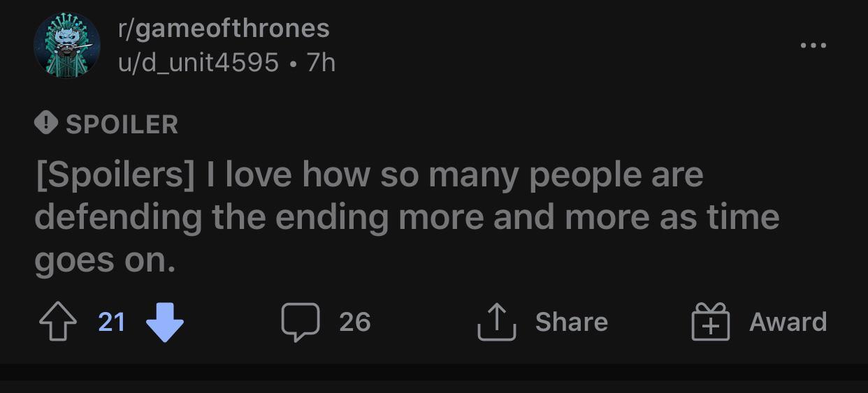Click the spoiler warning diamond icon

[46, 124]
